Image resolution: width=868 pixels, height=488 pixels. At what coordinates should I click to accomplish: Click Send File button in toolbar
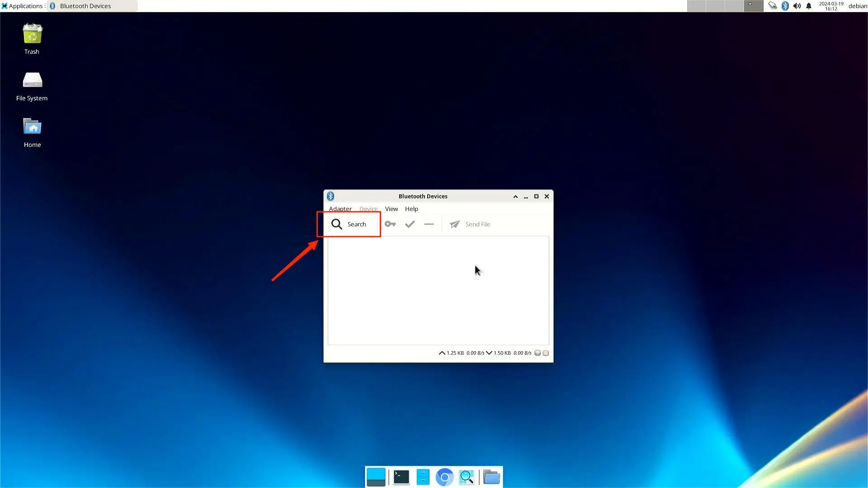click(x=470, y=224)
